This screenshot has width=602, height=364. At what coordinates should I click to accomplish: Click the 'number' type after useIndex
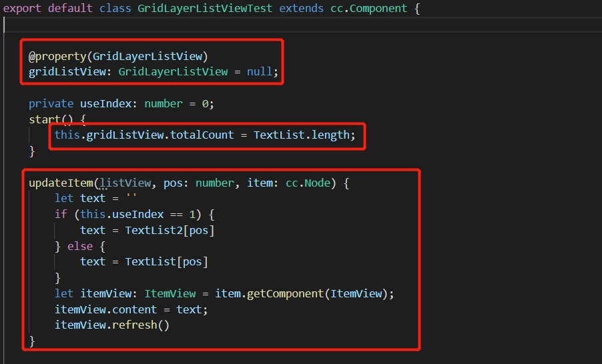click(x=164, y=103)
